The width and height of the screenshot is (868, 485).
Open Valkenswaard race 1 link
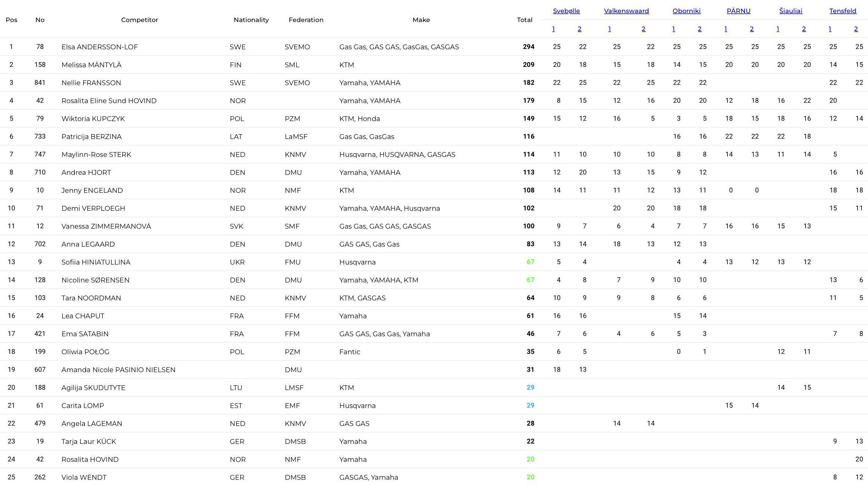tap(610, 29)
